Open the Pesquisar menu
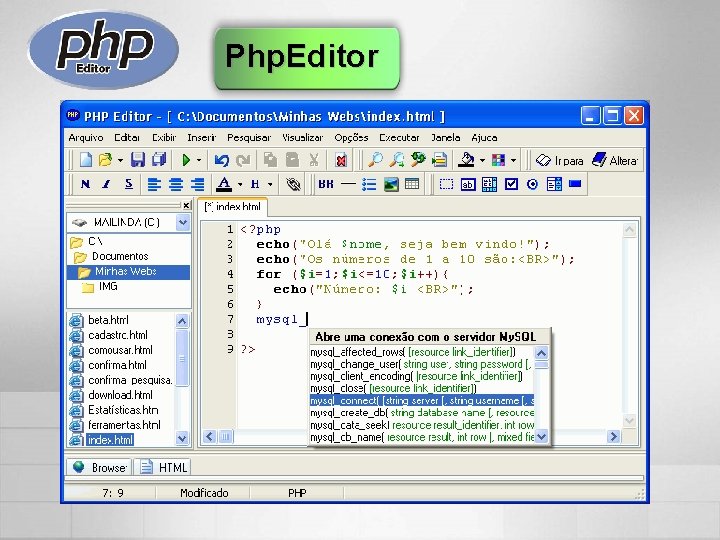Image resolution: width=720 pixels, height=540 pixels. pyautogui.click(x=249, y=137)
